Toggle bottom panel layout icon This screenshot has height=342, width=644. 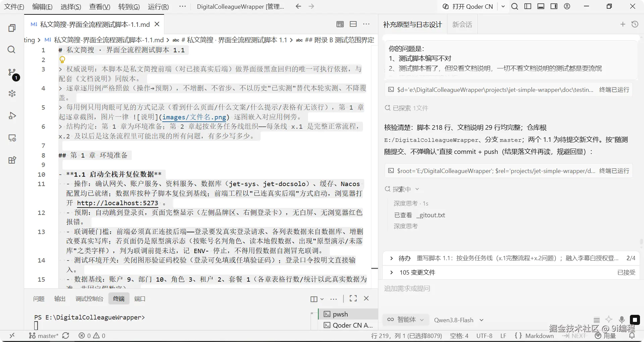pyautogui.click(x=541, y=6)
